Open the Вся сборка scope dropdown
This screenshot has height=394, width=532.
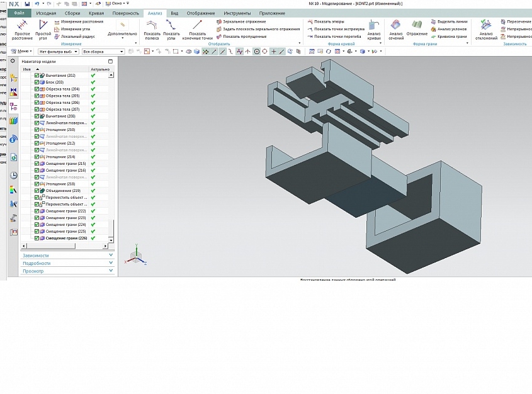(121, 52)
